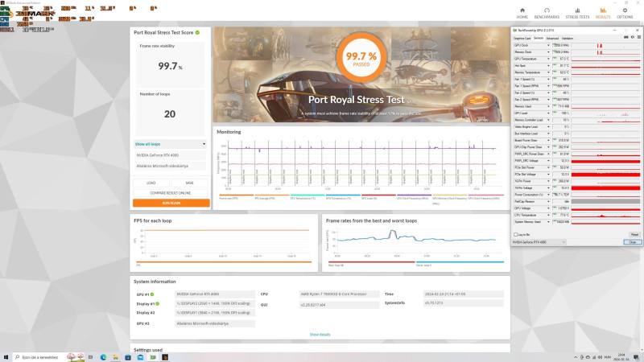Click the SAVE button
The height and width of the screenshot is (362, 644).
(189, 183)
